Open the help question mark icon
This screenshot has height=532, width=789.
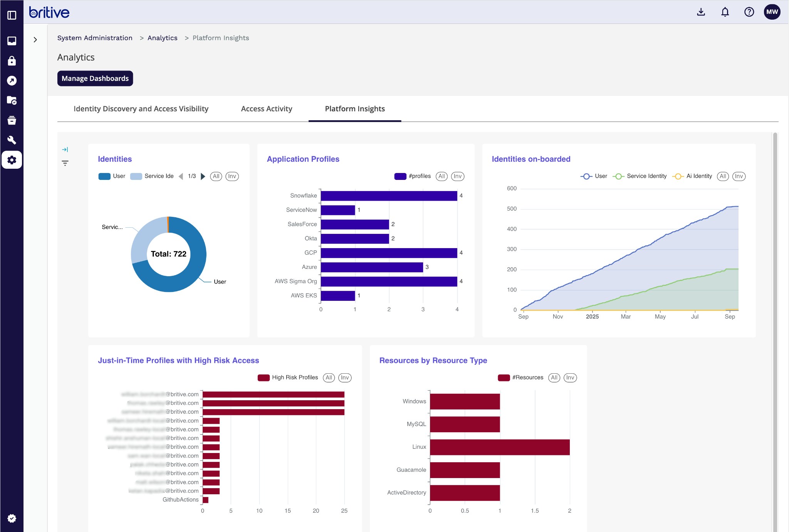click(x=749, y=12)
